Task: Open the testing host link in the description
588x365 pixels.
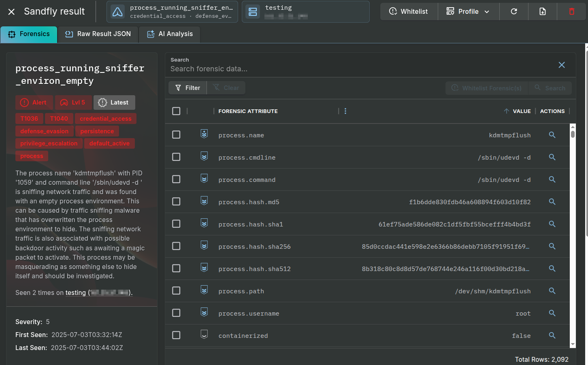Action: pos(98,292)
